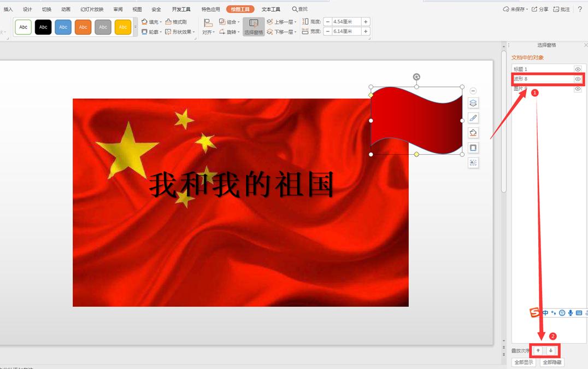
Task: Toggle visibility of 标题 1 object
Action: pos(578,69)
